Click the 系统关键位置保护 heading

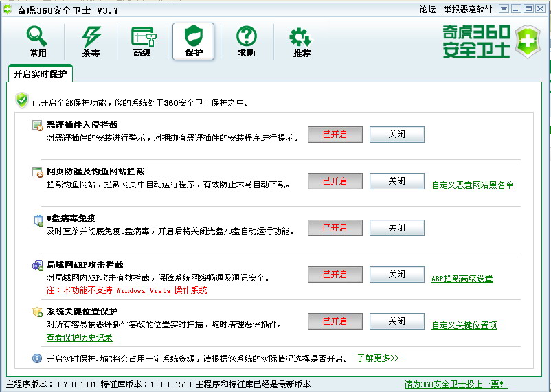click(x=82, y=312)
